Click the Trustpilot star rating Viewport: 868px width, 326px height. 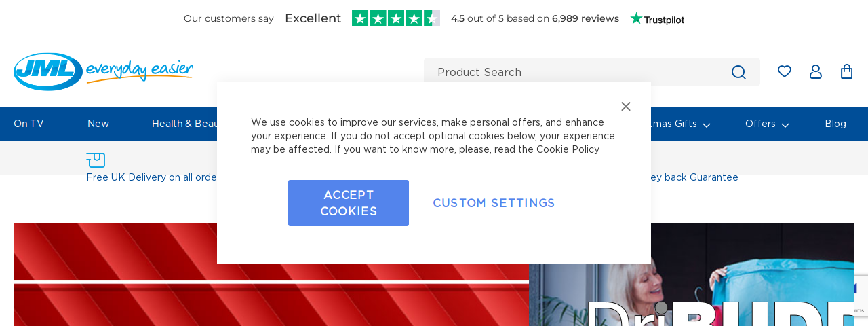point(396,18)
